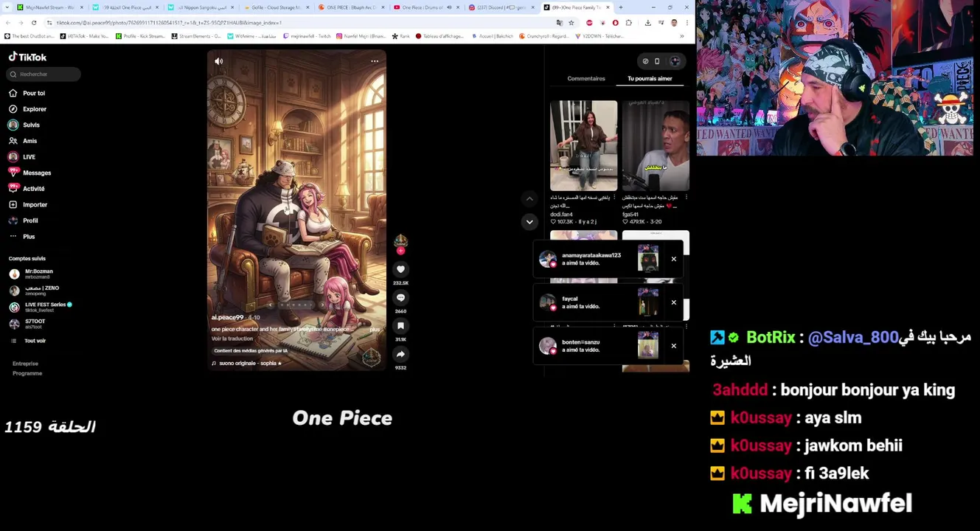This screenshot has width=980, height=531.
Task: Open options for fga541 video
Action: tap(687, 198)
